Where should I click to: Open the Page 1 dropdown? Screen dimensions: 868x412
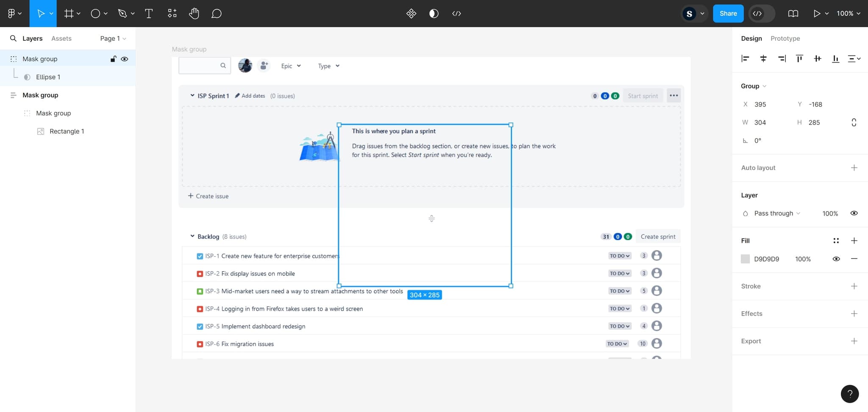113,39
